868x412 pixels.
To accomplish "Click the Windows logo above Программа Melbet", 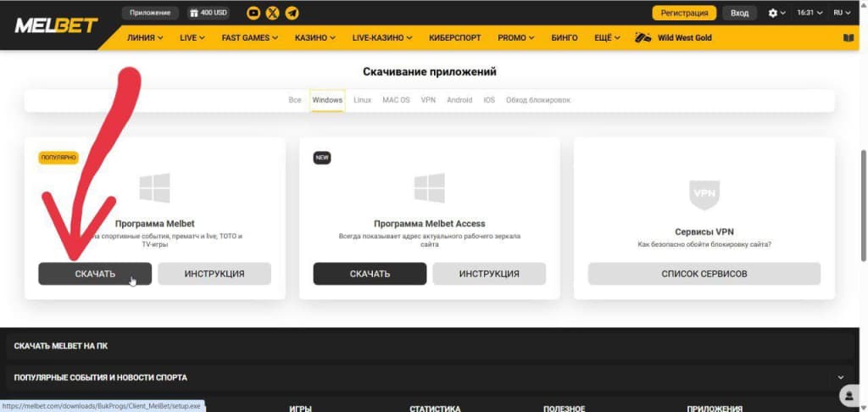I will 154,187.
